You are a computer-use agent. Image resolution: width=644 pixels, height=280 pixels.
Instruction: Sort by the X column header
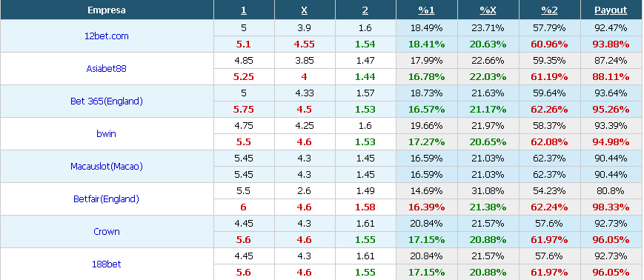pos(305,10)
